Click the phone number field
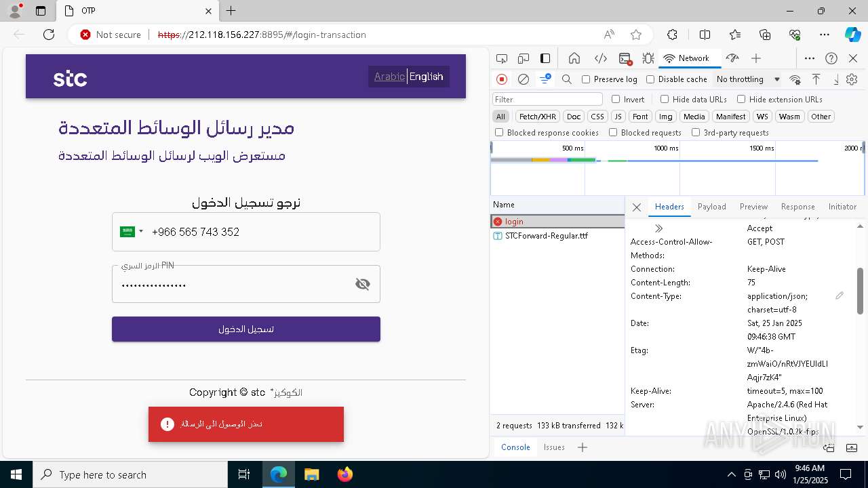This screenshot has width=868, height=488. (246, 232)
